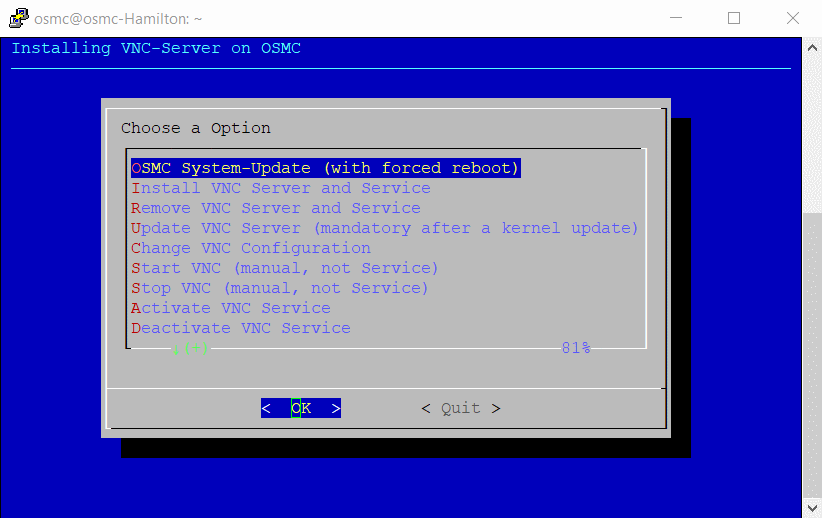Click the 81% list position indicator
The height and width of the screenshot is (518, 822).
(576, 348)
